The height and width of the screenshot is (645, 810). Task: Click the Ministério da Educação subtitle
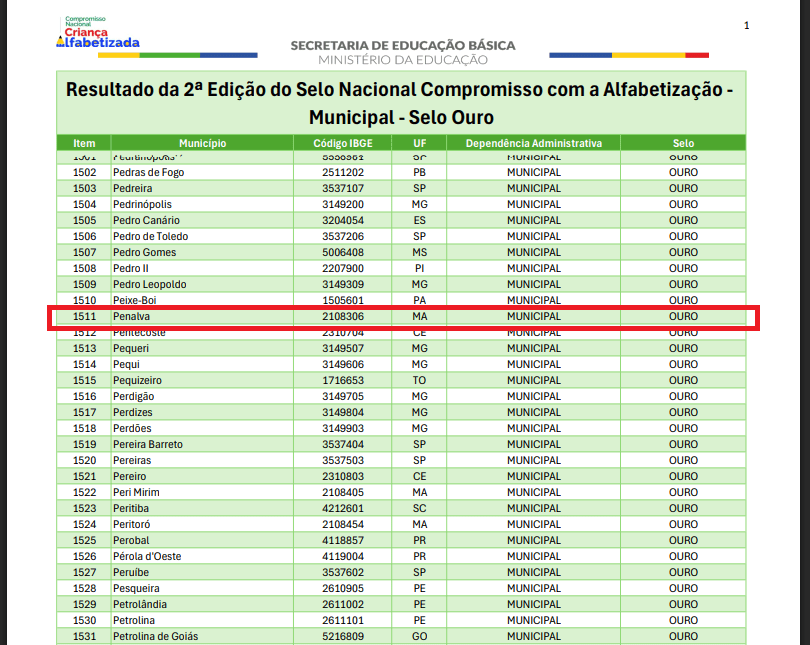pos(403,60)
